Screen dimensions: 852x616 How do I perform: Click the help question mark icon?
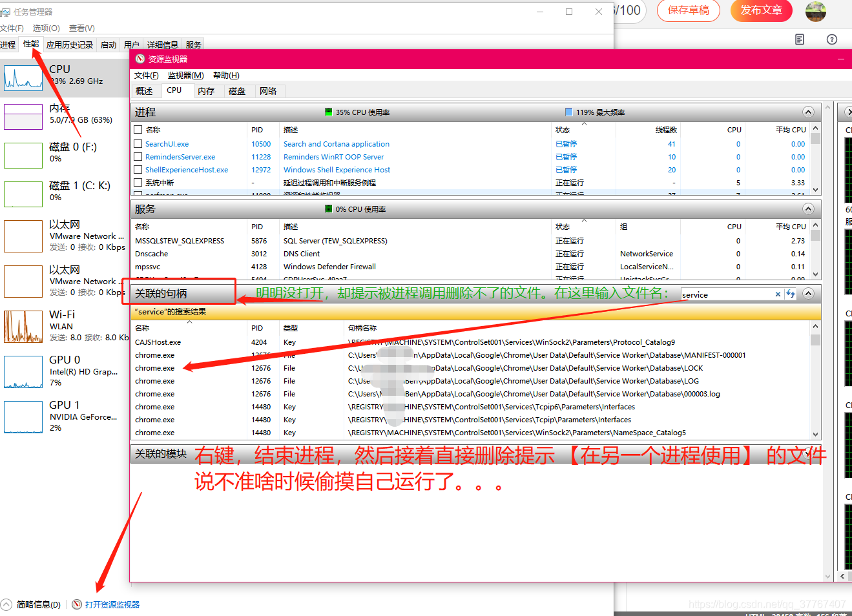point(832,39)
